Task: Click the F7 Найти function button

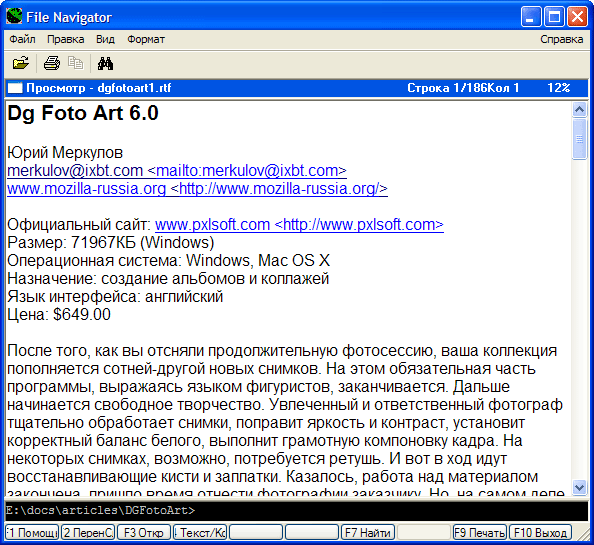Action: [368, 532]
